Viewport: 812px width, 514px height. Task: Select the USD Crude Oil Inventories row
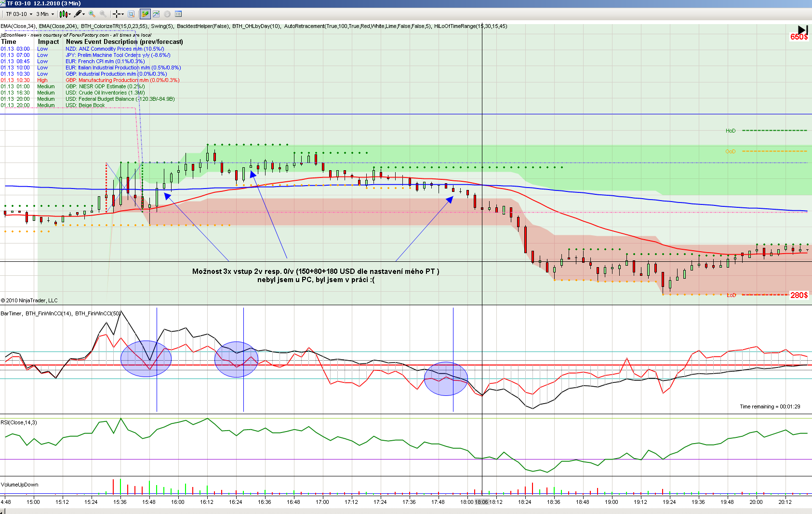tap(73, 93)
